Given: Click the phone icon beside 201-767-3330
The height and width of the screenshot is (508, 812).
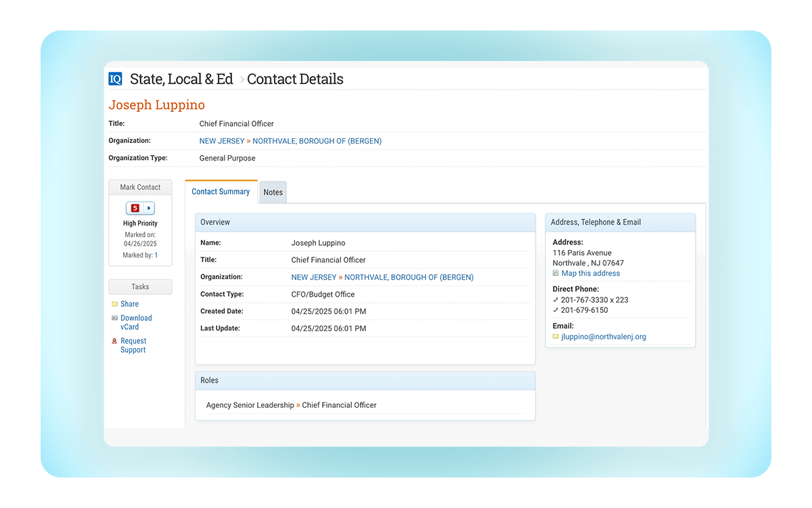Looking at the screenshot, I should coord(556,300).
